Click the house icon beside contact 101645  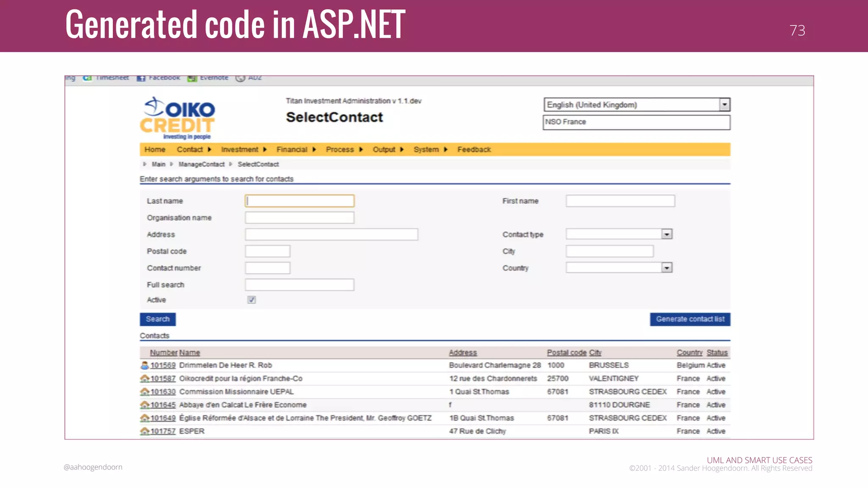145,405
